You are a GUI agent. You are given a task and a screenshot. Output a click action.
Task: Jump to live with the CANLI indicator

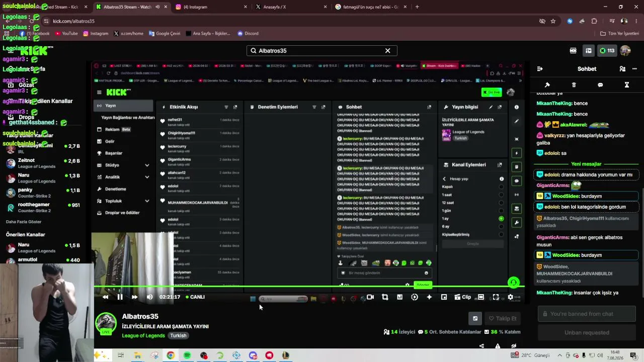195,297
